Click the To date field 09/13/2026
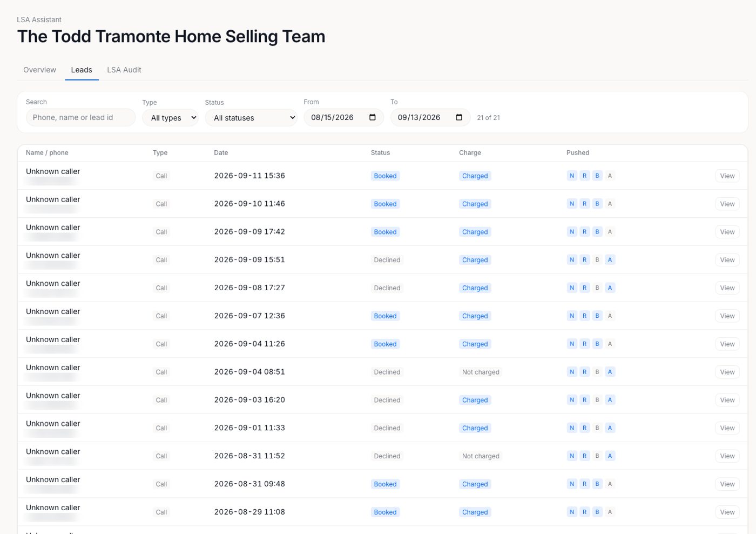 tap(430, 117)
